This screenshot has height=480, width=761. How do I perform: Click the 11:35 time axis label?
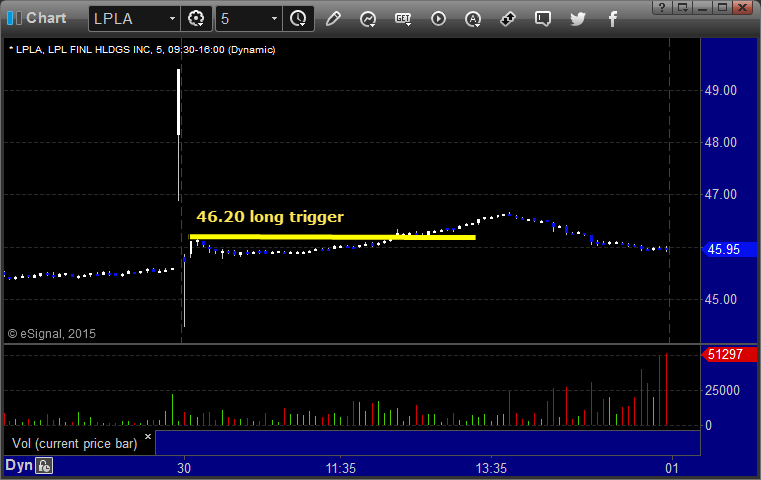(340, 468)
